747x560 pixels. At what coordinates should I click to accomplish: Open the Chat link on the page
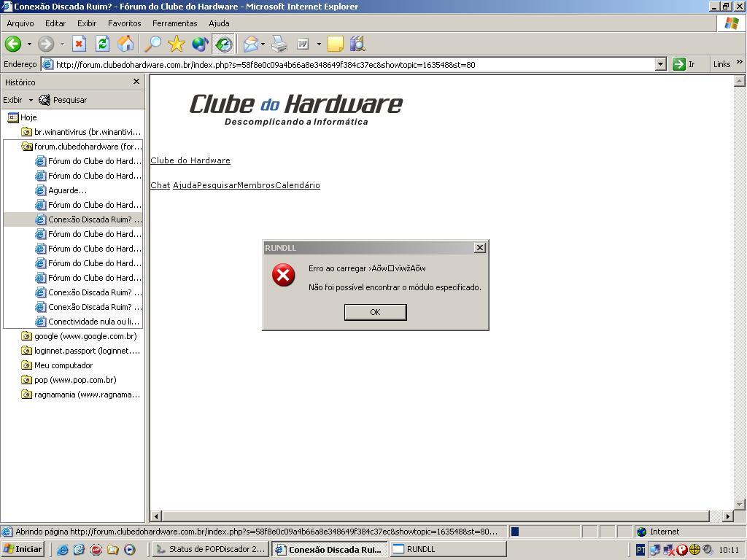coord(160,185)
